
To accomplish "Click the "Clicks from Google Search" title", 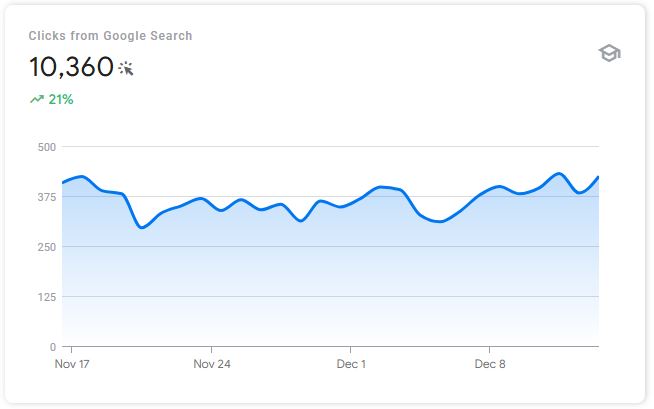I will 110,36.
